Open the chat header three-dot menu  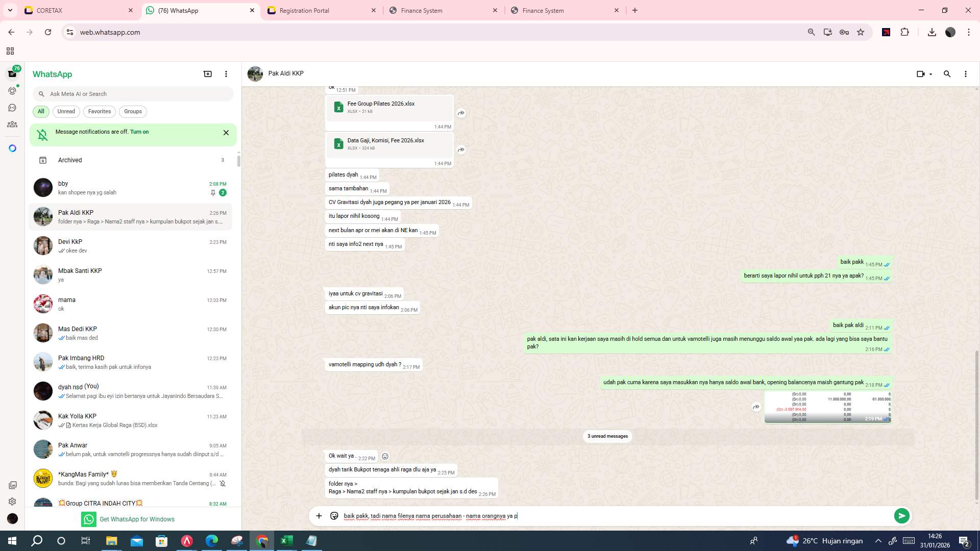pyautogui.click(x=965, y=74)
